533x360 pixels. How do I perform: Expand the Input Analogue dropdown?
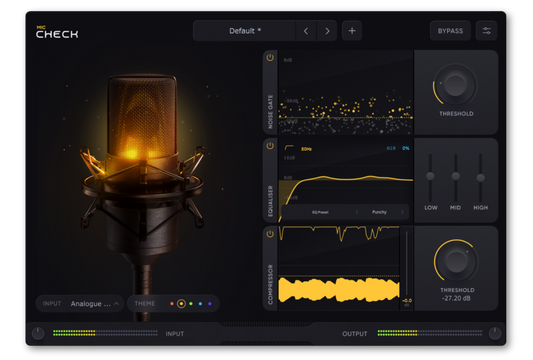click(80, 304)
